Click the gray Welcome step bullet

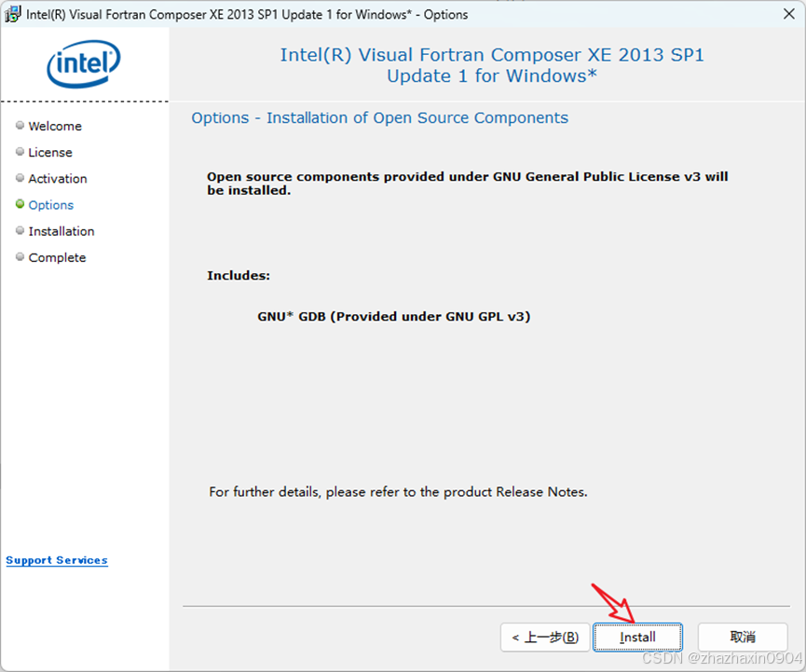tap(20, 125)
